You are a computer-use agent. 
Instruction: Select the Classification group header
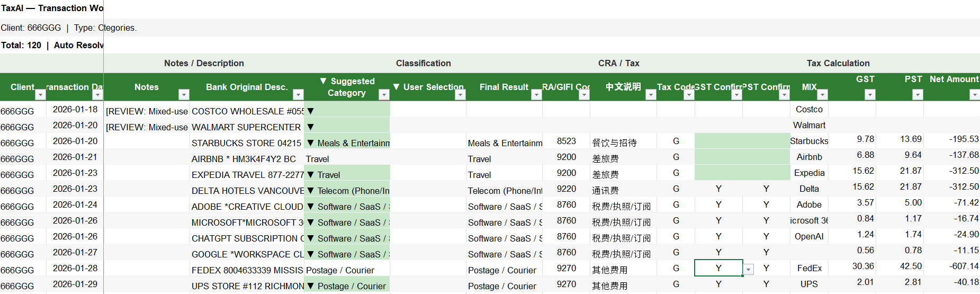423,63
